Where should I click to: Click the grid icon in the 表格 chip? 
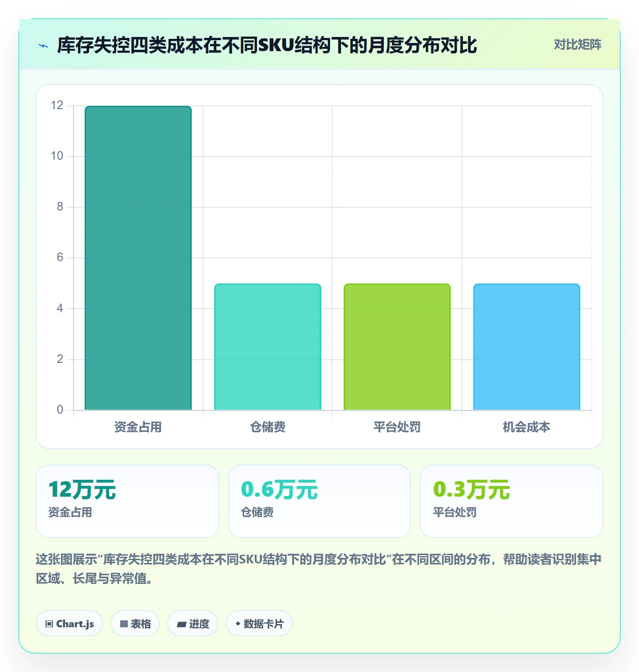point(124,624)
